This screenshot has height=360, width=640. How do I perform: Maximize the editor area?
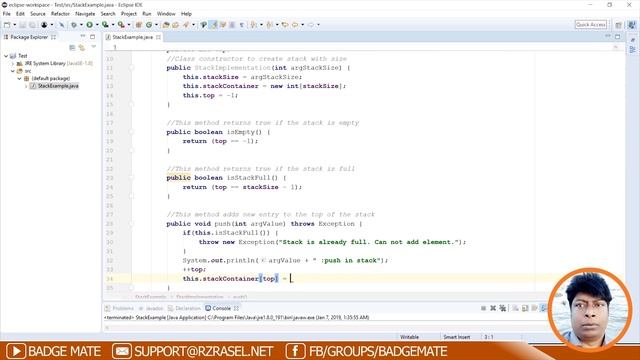pyautogui.click(x=618, y=37)
